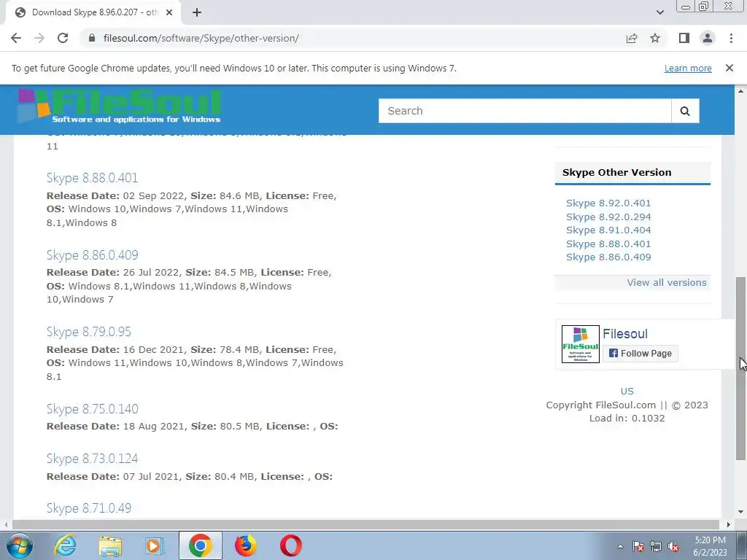Image resolution: width=747 pixels, height=560 pixels.
Task: Open Skype 8.71.0.49 heading link
Action: tap(88, 508)
